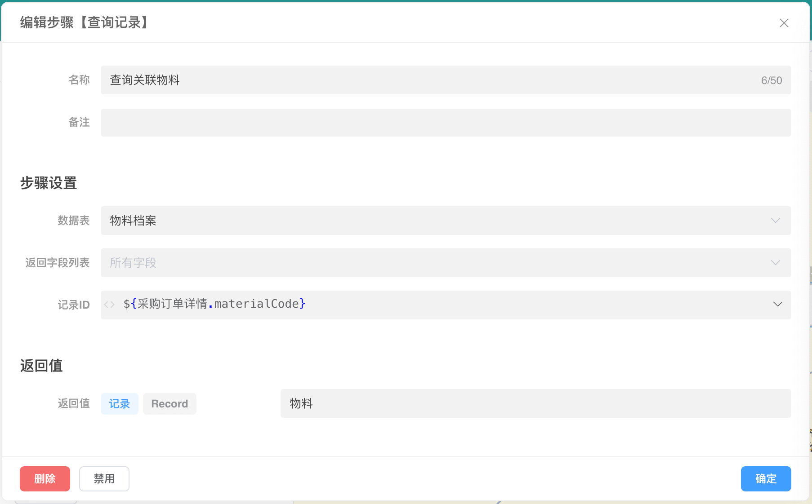Click the chevron arrow in 数据表 field
The image size is (812, 504).
tap(775, 221)
